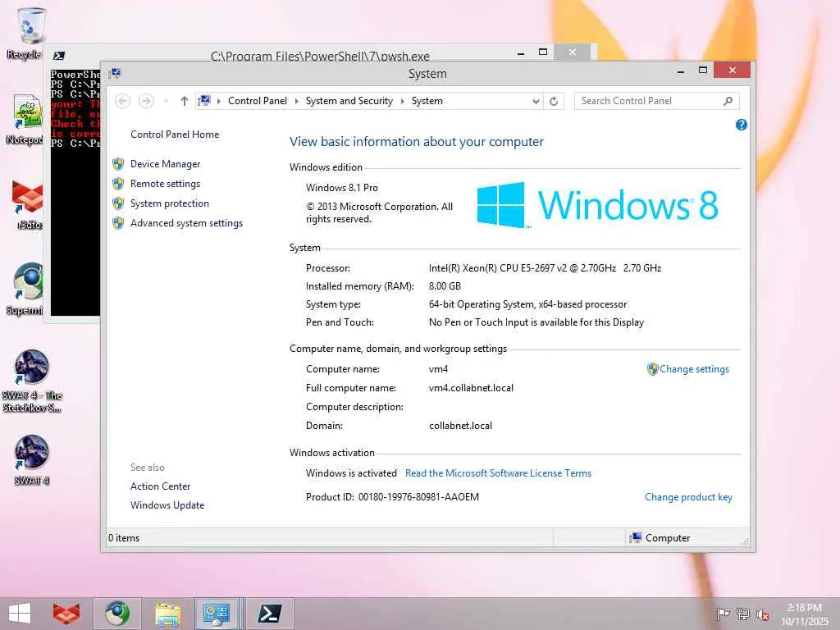
Task: Open Action Center flag tray icon
Action: [x=723, y=614]
